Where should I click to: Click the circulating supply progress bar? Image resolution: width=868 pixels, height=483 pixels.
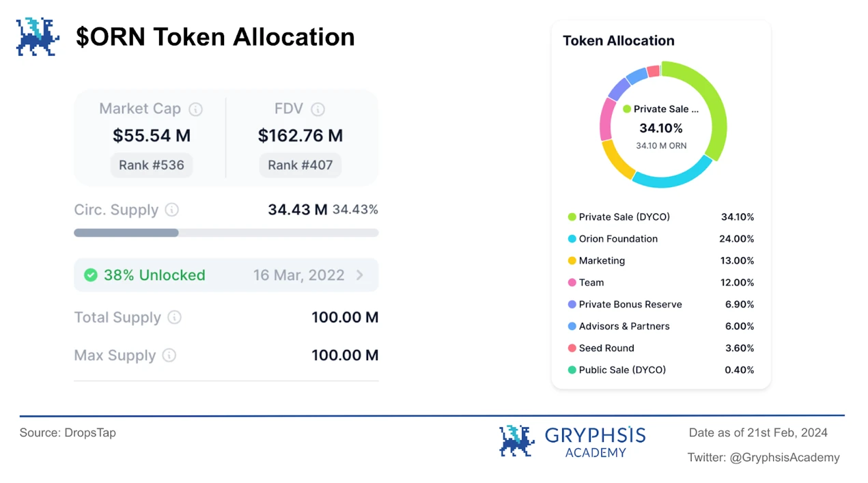click(226, 233)
